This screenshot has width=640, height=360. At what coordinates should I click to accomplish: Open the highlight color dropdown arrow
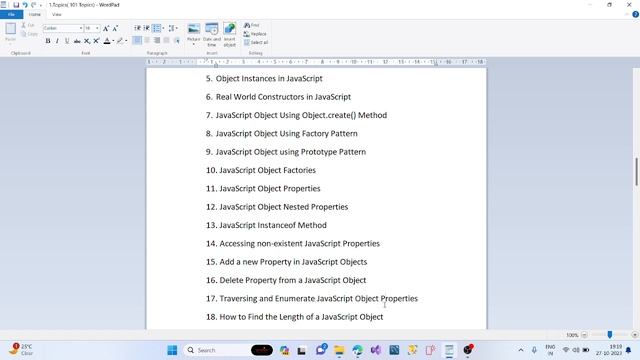pos(126,41)
